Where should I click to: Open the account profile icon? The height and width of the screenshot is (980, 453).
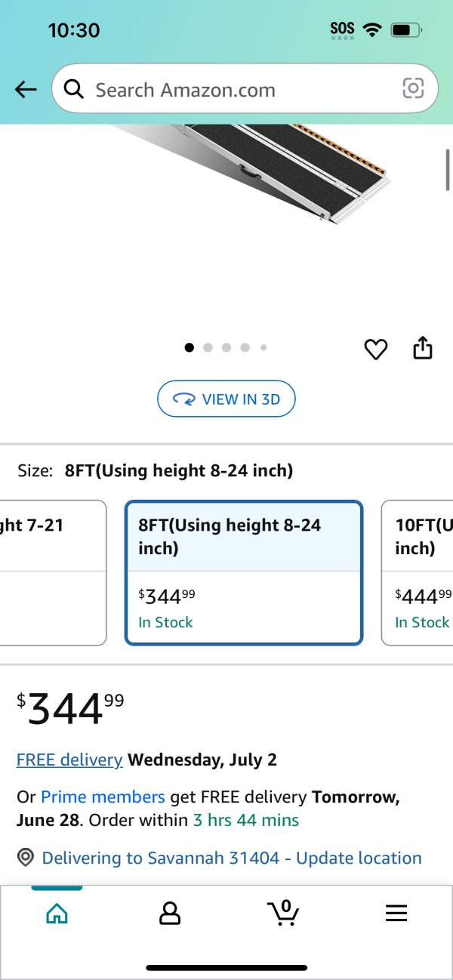(170, 914)
